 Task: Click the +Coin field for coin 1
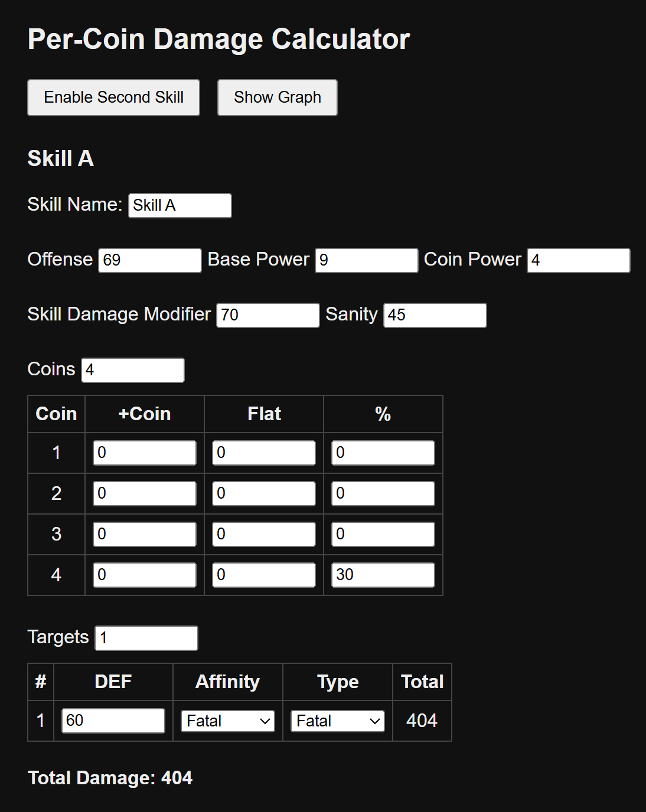[145, 453]
